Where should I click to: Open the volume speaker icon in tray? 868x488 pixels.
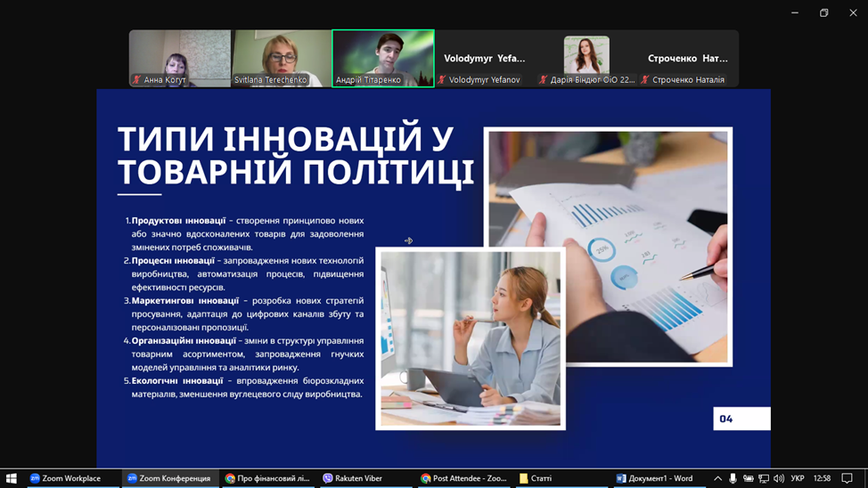pos(779,478)
